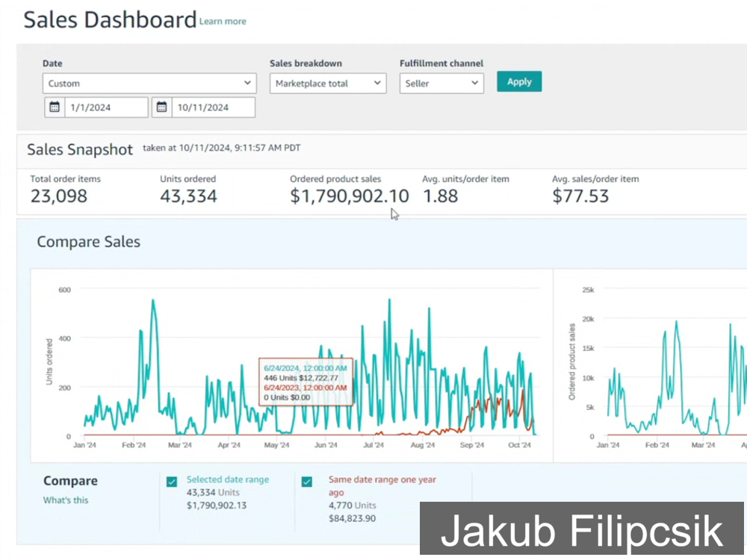
Task: Click the Units ordered value 43,334
Action: click(188, 196)
